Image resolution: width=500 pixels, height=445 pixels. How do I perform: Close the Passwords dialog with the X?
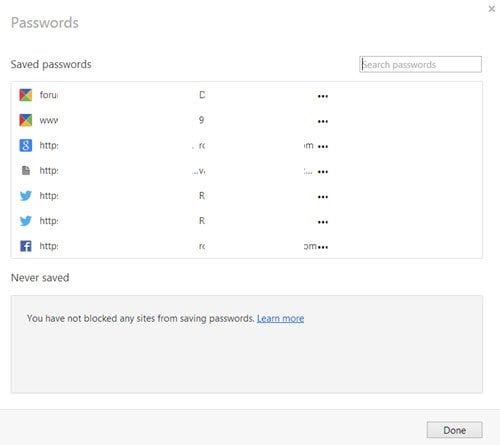[x=492, y=9]
